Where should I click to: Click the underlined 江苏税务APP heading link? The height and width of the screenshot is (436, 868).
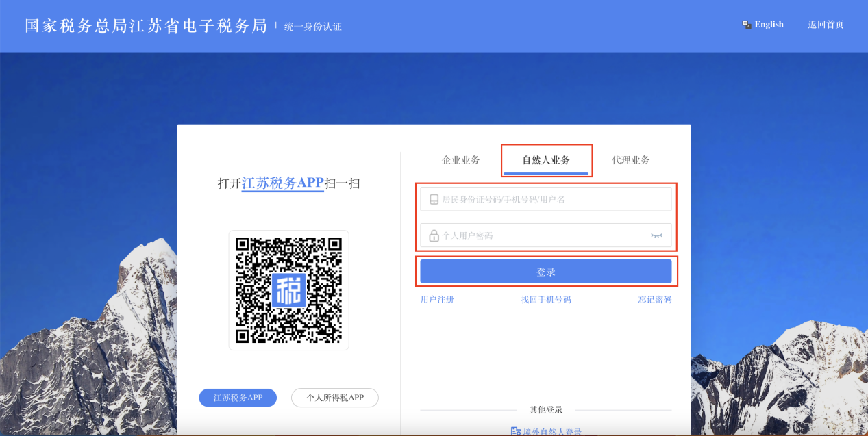pos(282,183)
